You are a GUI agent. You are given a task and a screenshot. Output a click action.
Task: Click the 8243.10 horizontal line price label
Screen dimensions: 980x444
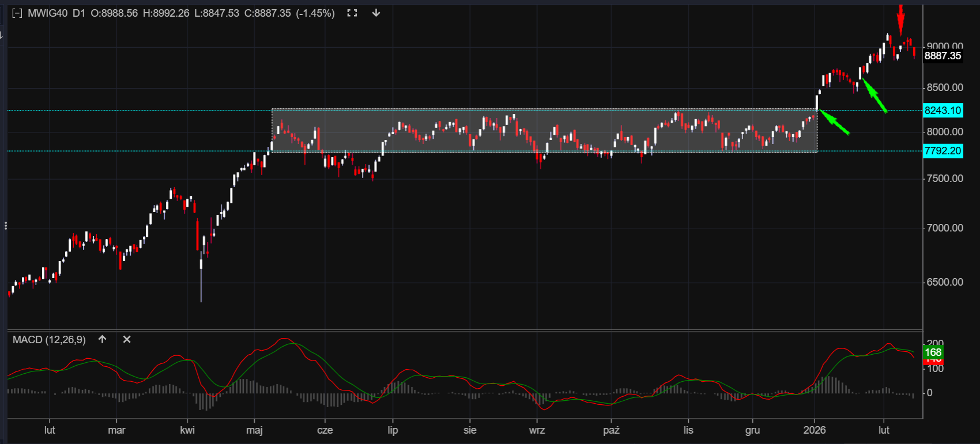coord(943,111)
